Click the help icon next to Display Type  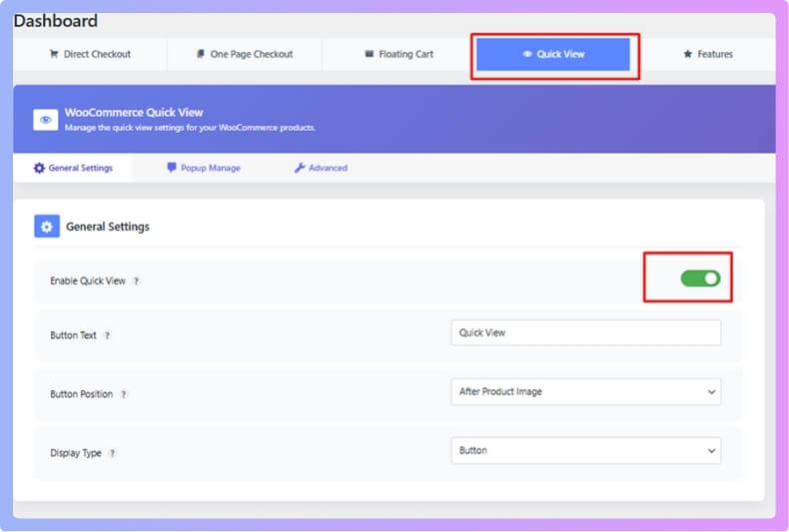click(113, 453)
